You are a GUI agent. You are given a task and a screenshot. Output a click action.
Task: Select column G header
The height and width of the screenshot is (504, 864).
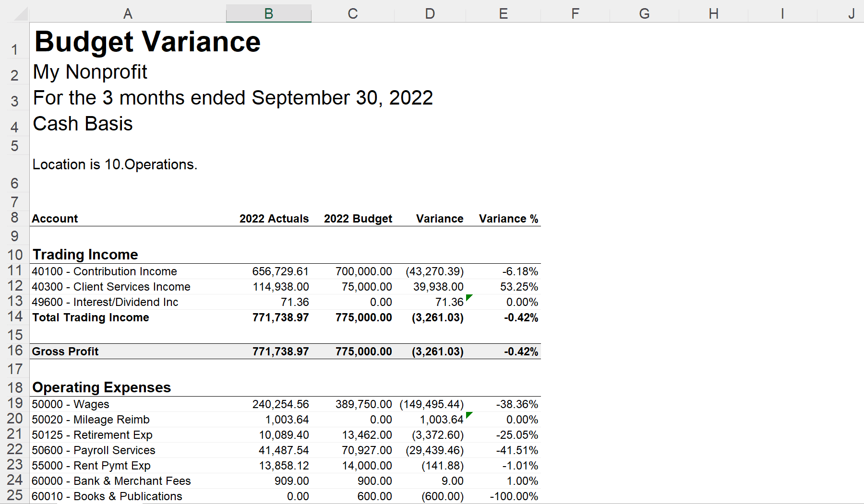(644, 13)
